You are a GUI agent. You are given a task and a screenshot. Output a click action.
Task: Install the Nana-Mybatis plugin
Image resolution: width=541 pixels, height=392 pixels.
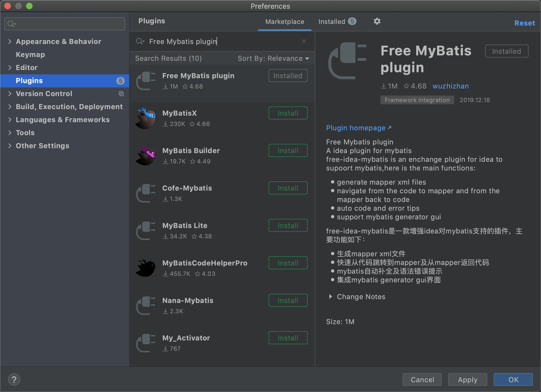(x=288, y=300)
